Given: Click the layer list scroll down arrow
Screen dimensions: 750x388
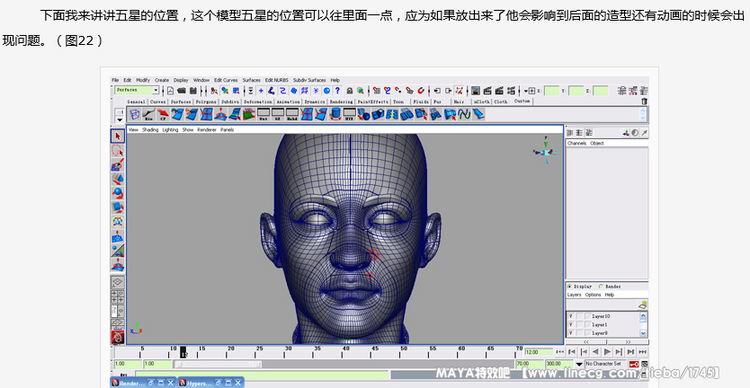Looking at the screenshot, I should (x=643, y=333).
